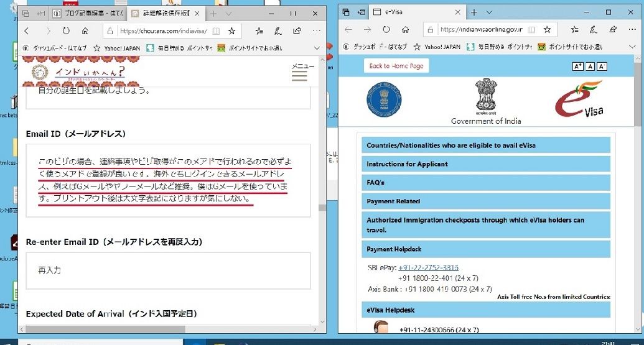Show set-aside tabs icon in left browser
This screenshot has height=345, width=644.
(26, 14)
